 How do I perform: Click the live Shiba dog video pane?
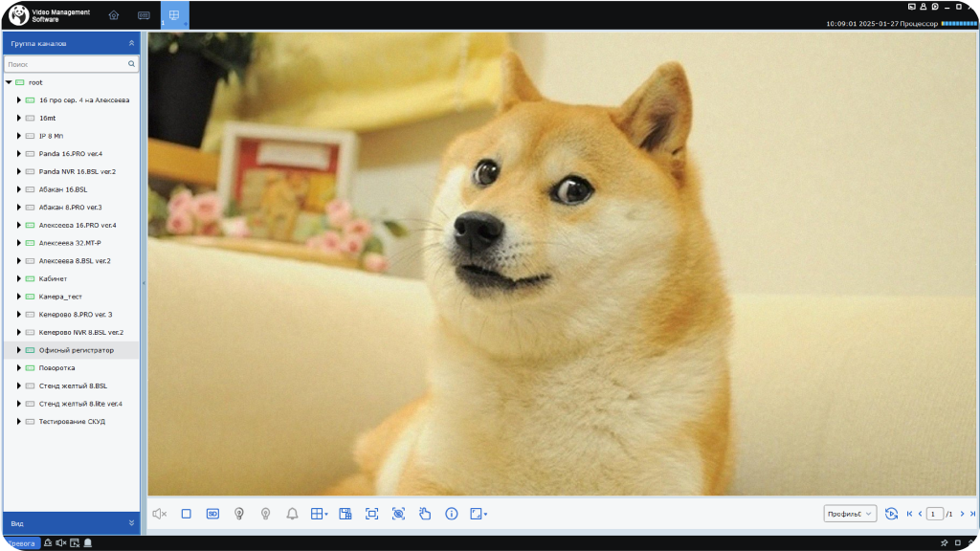coord(562,264)
